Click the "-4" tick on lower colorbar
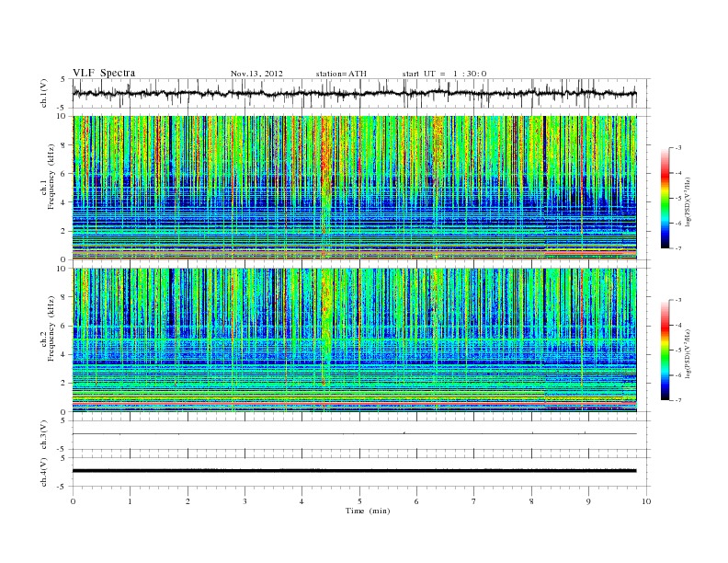The height and width of the screenshot is (563, 728). pos(678,325)
